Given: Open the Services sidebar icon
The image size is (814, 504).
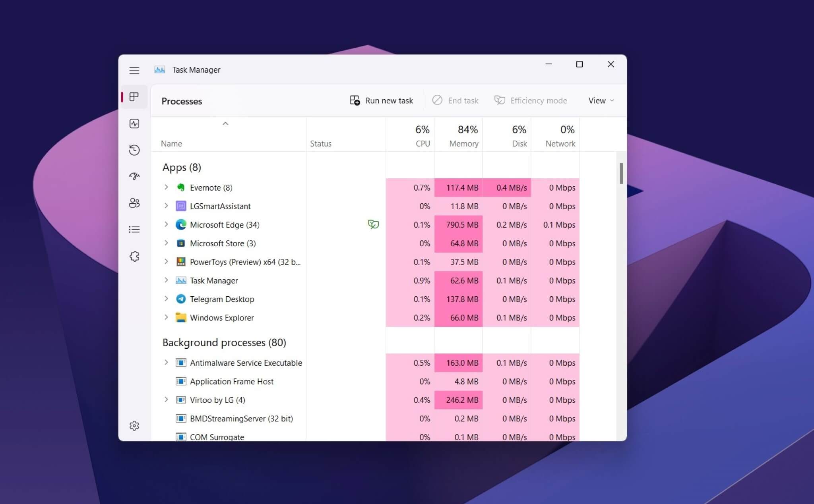Looking at the screenshot, I should [134, 256].
